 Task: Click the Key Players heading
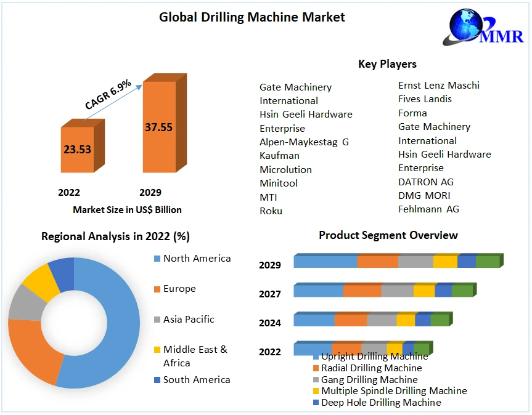coord(387,64)
